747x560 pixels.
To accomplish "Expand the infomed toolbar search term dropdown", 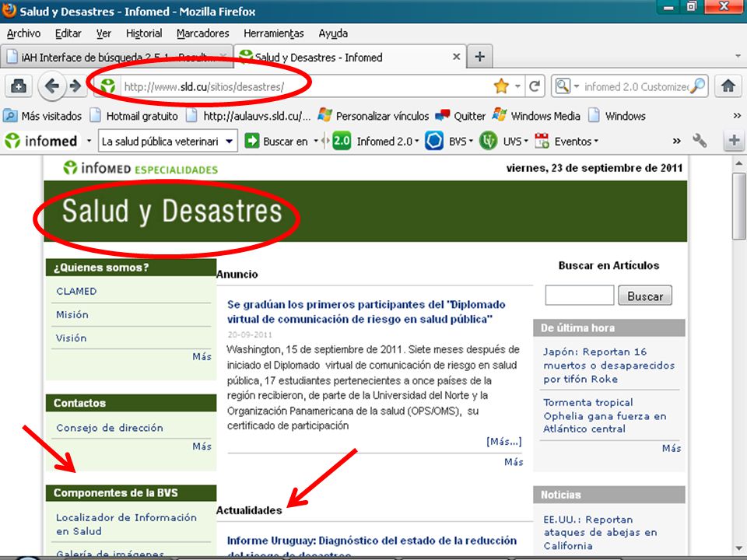I will pyautogui.click(x=229, y=142).
